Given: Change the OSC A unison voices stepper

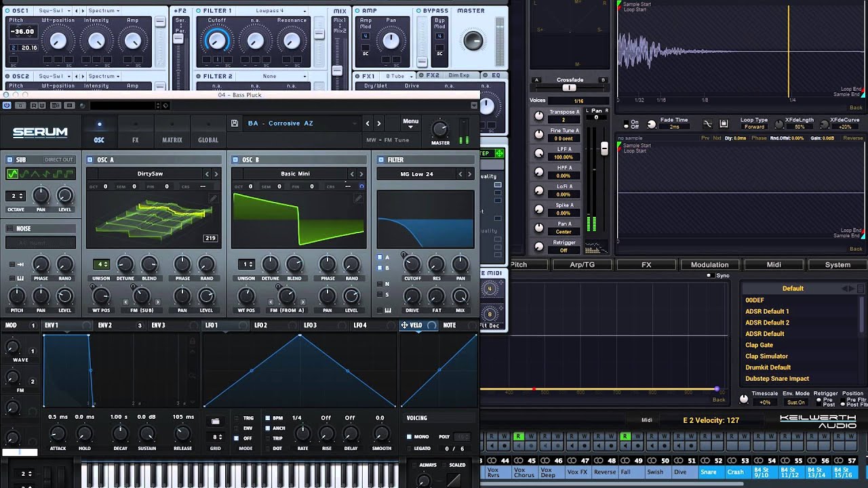Looking at the screenshot, I should pos(101,264).
